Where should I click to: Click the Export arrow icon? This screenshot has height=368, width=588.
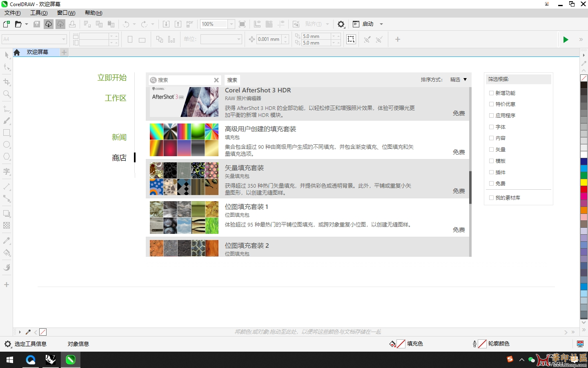(x=178, y=24)
